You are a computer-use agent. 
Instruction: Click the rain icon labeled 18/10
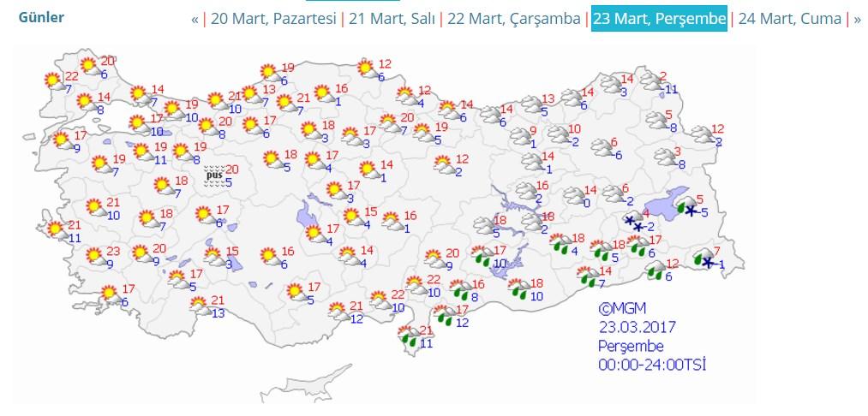click(520, 289)
